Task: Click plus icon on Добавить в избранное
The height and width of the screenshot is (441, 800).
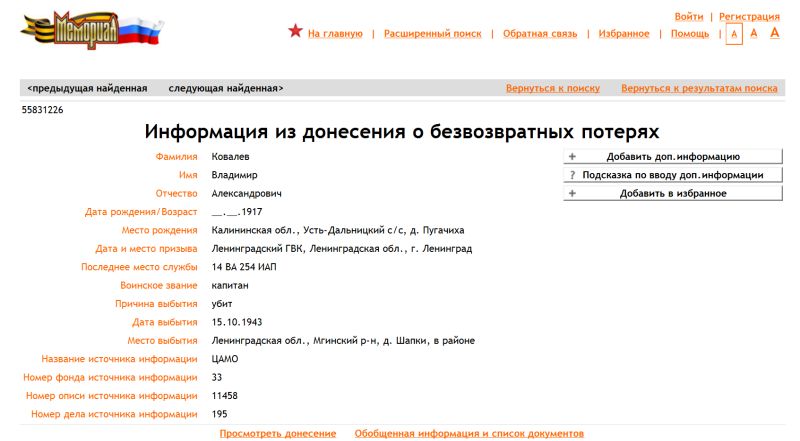Action: (572, 193)
